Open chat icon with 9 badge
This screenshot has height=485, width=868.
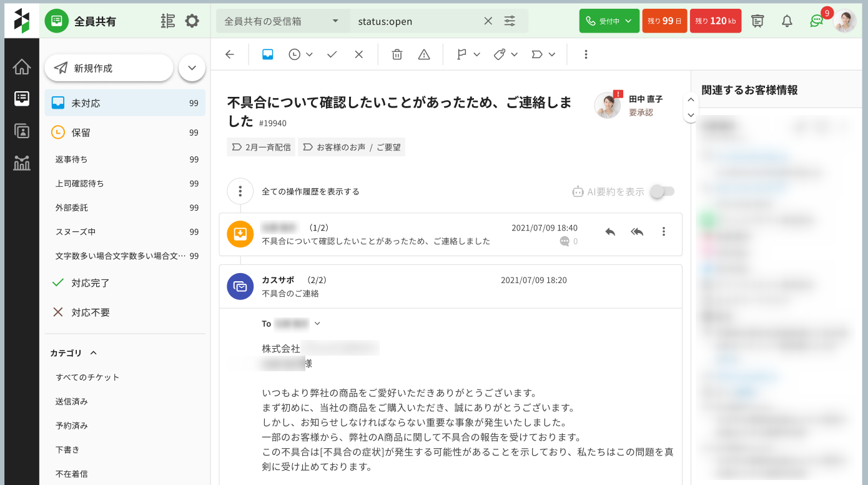[x=816, y=21]
